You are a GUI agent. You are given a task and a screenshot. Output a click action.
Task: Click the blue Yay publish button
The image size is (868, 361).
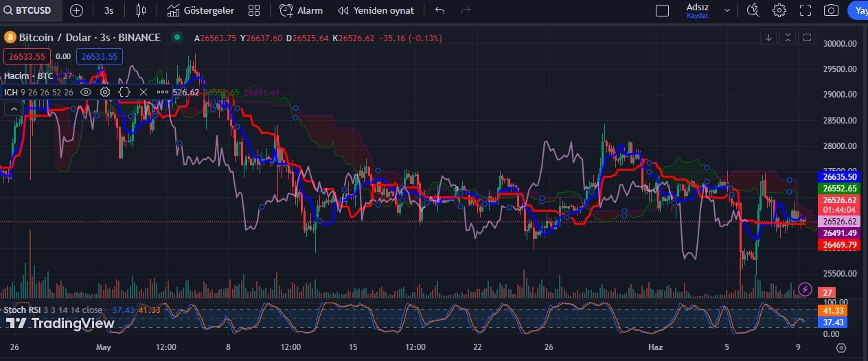[x=858, y=10]
